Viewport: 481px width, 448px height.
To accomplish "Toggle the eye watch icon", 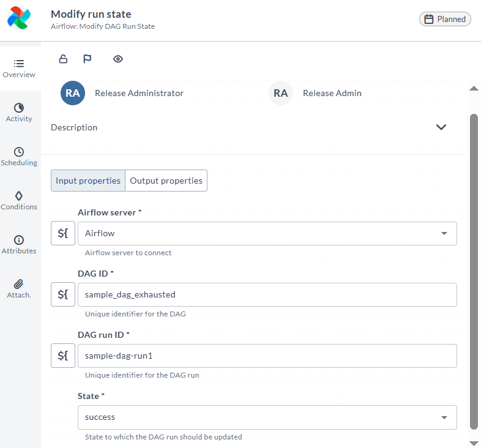I will [118, 59].
